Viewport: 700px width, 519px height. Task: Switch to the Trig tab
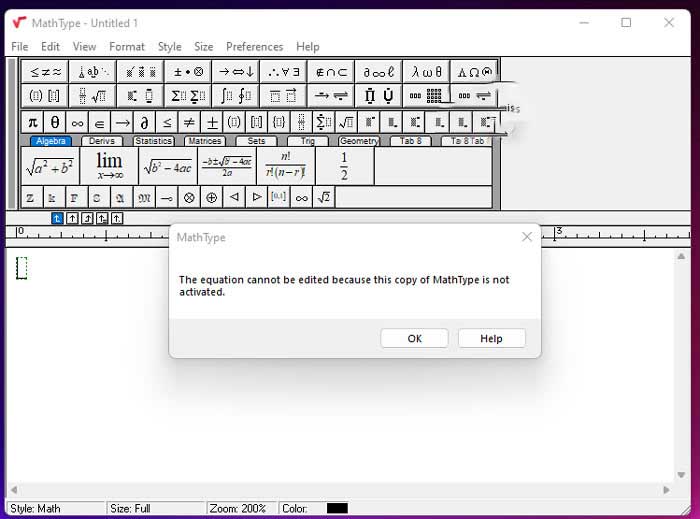point(308,141)
